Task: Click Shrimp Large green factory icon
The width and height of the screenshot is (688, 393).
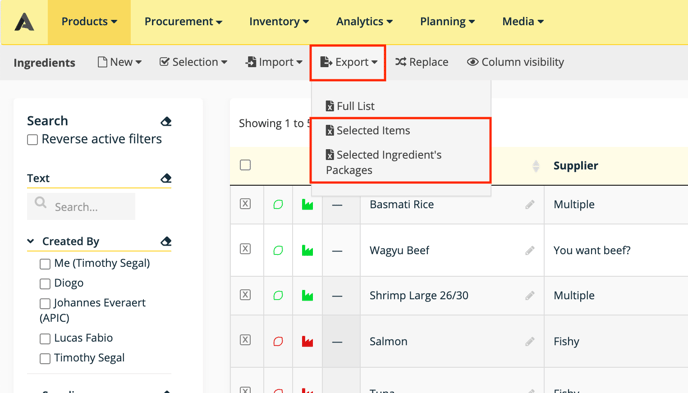Action: (x=307, y=296)
